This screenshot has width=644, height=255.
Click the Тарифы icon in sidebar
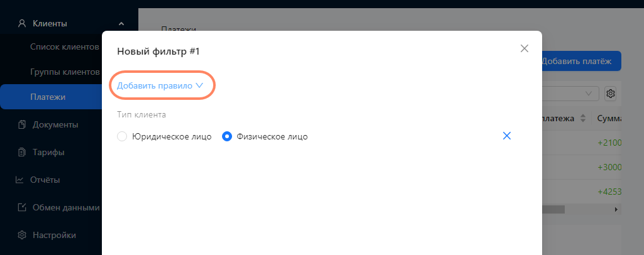[22, 153]
